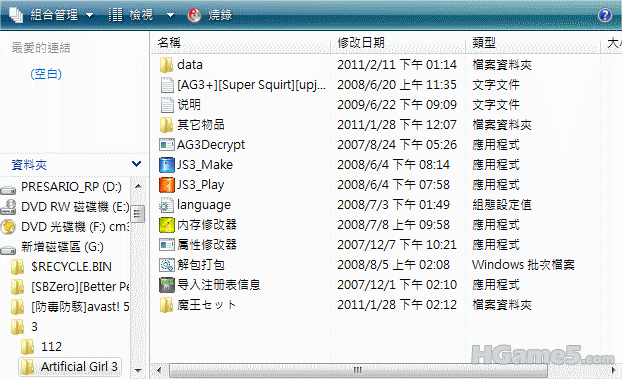Image resolution: width=622 pixels, height=379 pixels.
Task: Select the data folder icon
Action: (166, 65)
